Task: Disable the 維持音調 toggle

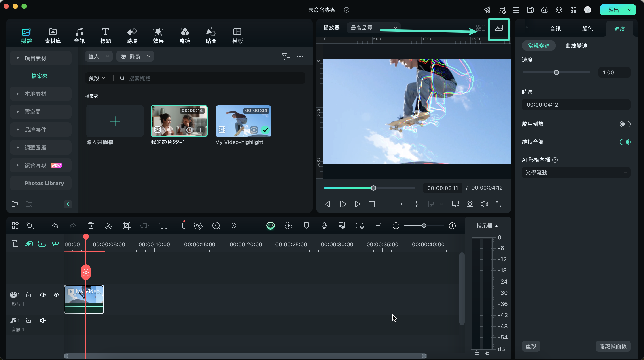Action: [x=625, y=142]
